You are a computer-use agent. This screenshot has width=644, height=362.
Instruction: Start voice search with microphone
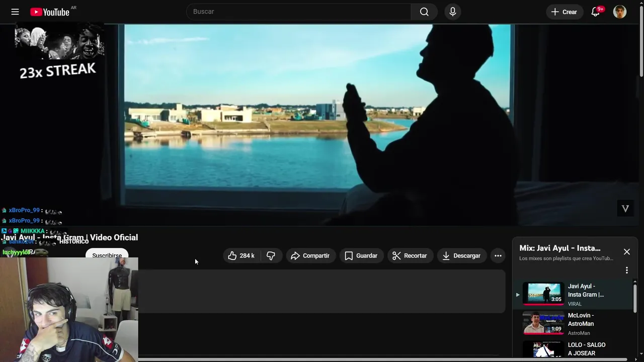click(453, 12)
